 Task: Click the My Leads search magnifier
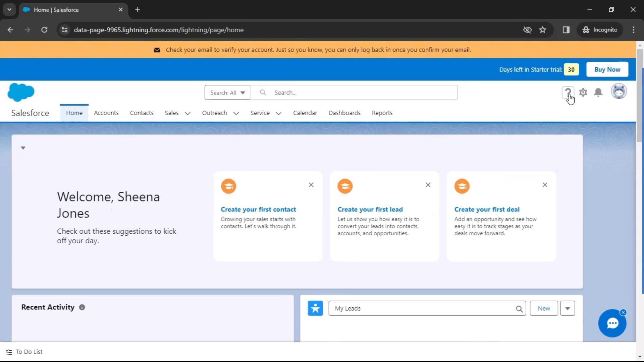point(519,309)
